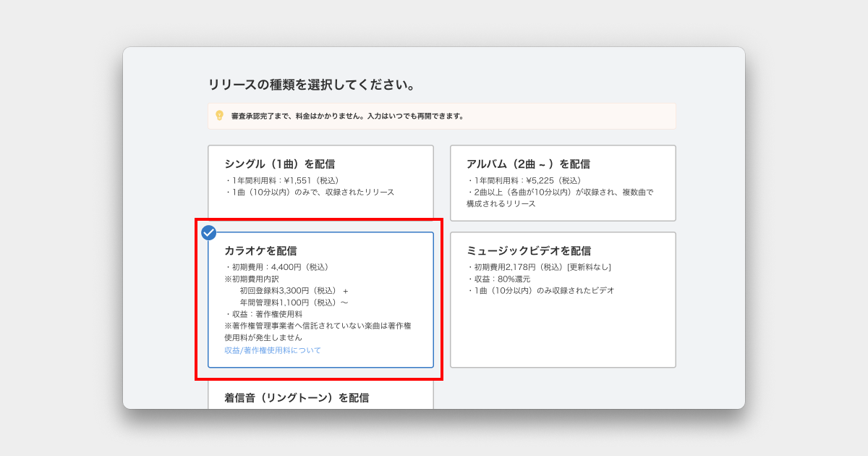Click the blue checkmark badge on カラオケ card
Screen dimensions: 868x456
208,232
